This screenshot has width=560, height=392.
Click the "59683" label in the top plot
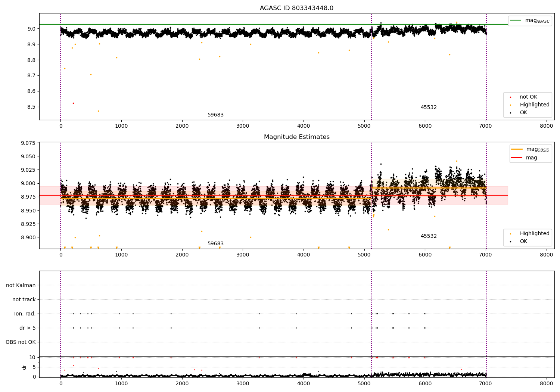(215, 115)
